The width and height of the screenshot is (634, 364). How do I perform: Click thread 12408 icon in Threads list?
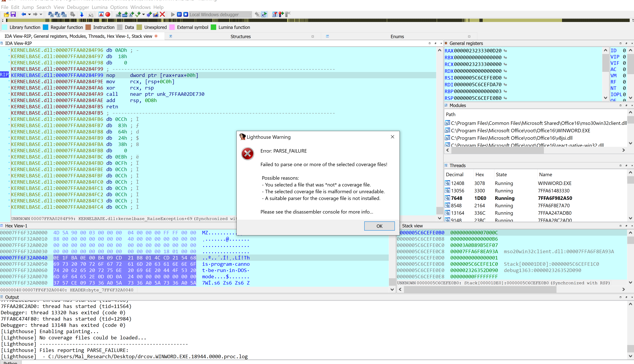pyautogui.click(x=447, y=183)
